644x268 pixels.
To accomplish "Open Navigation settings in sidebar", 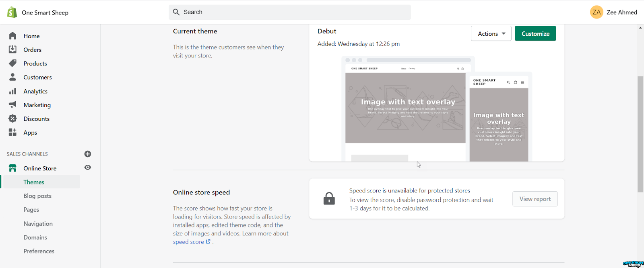I will [x=38, y=224].
